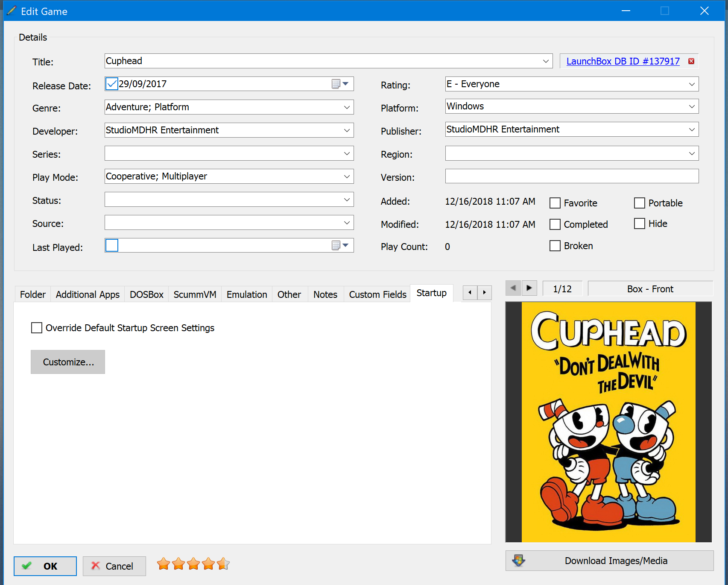Click the 1/12 image counter
Screen dimensions: 728x585
(x=562, y=289)
